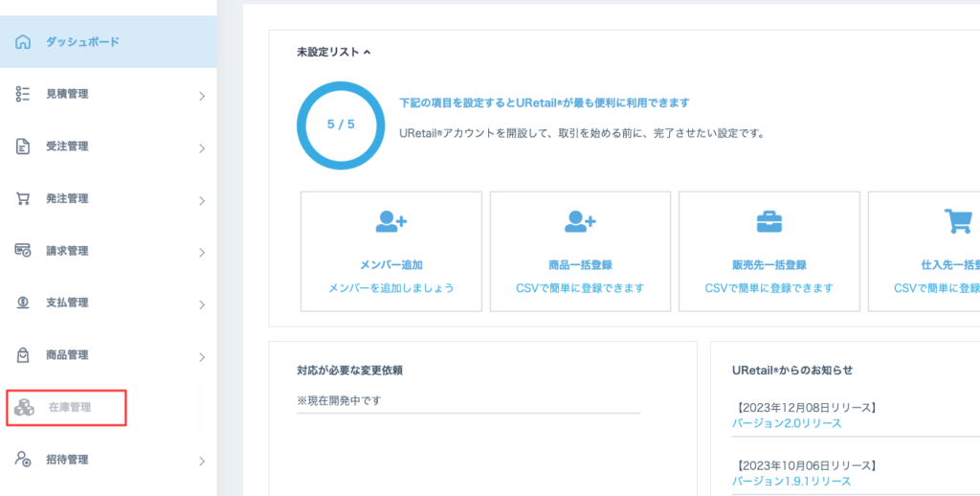Click the 5 / 5 progress circle

point(341,124)
